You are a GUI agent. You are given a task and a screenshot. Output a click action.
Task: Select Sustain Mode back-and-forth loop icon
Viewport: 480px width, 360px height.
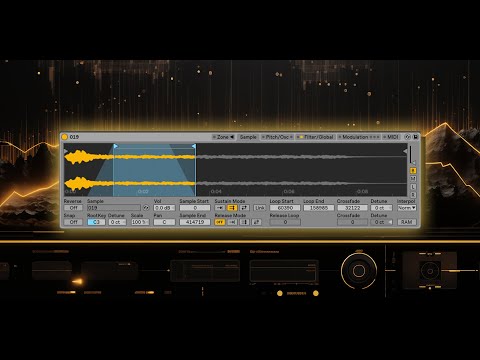click(244, 208)
